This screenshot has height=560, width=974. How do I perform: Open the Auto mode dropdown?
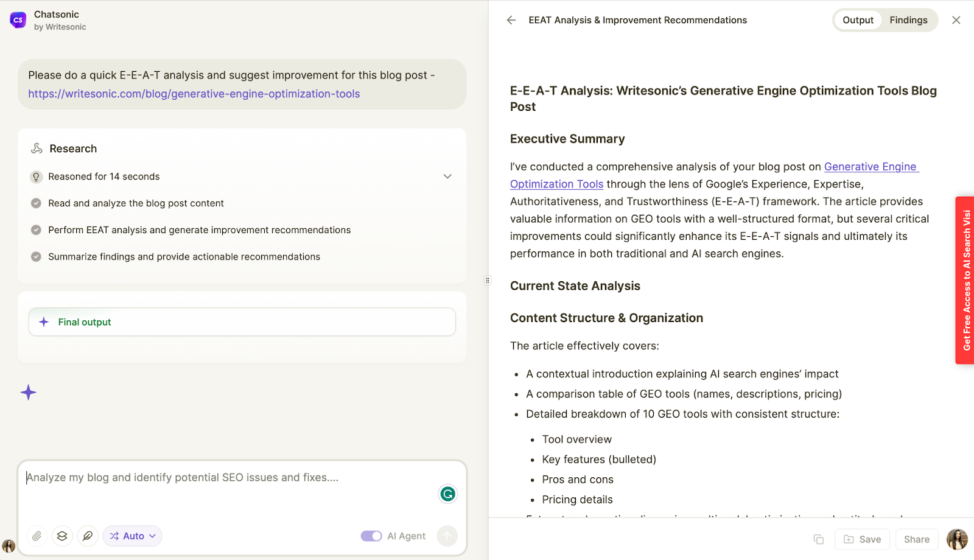(133, 536)
